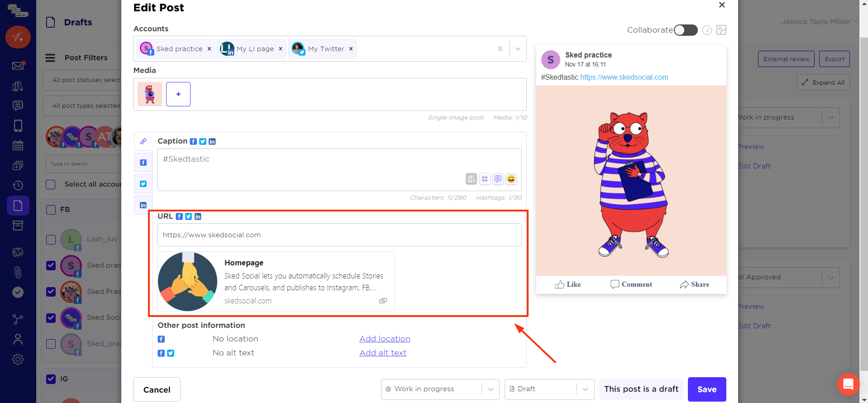Open the settings gear icon in sidebar
This screenshot has height=403, width=868.
tap(18, 360)
